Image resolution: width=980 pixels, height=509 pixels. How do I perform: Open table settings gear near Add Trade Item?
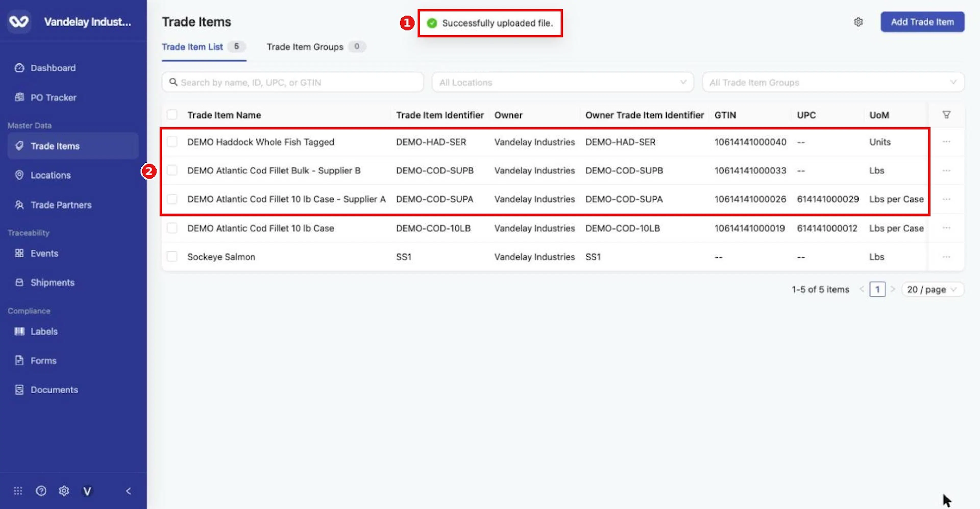tap(858, 22)
